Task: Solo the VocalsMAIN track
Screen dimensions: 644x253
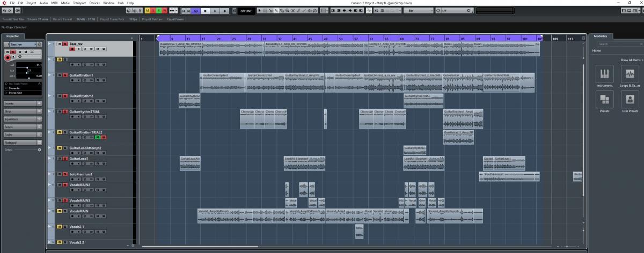Action: click(65, 211)
